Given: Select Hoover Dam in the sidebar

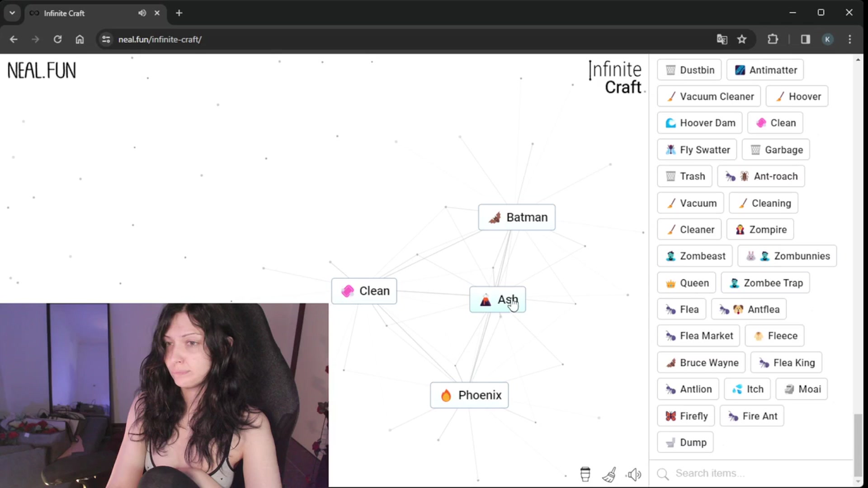Looking at the screenshot, I should coord(700,123).
